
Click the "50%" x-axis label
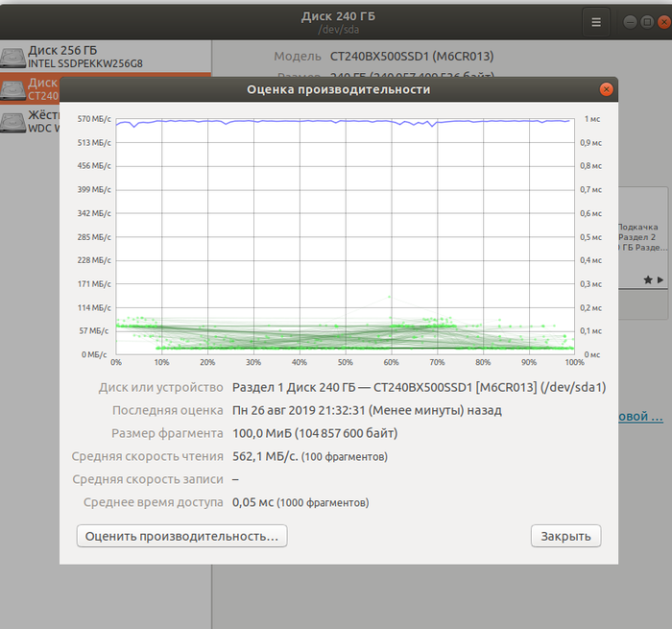pos(345,362)
